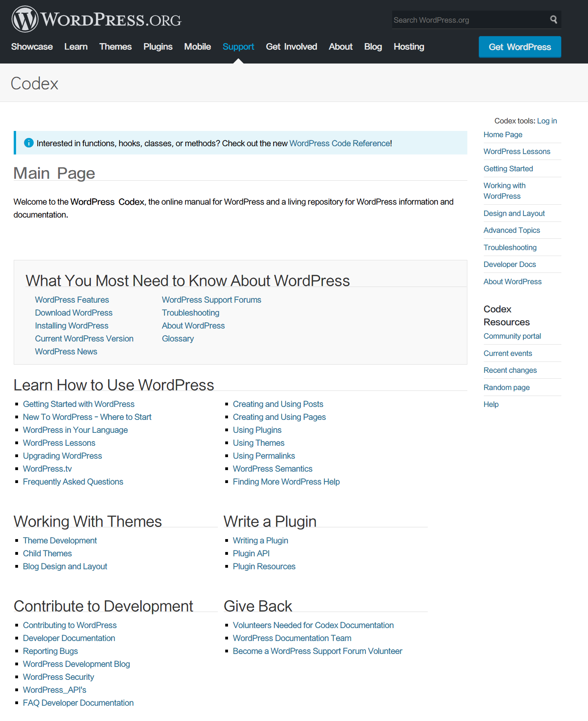Viewport: 588px width, 721px height.
Task: Open the Showcase menu item
Action: pos(32,47)
